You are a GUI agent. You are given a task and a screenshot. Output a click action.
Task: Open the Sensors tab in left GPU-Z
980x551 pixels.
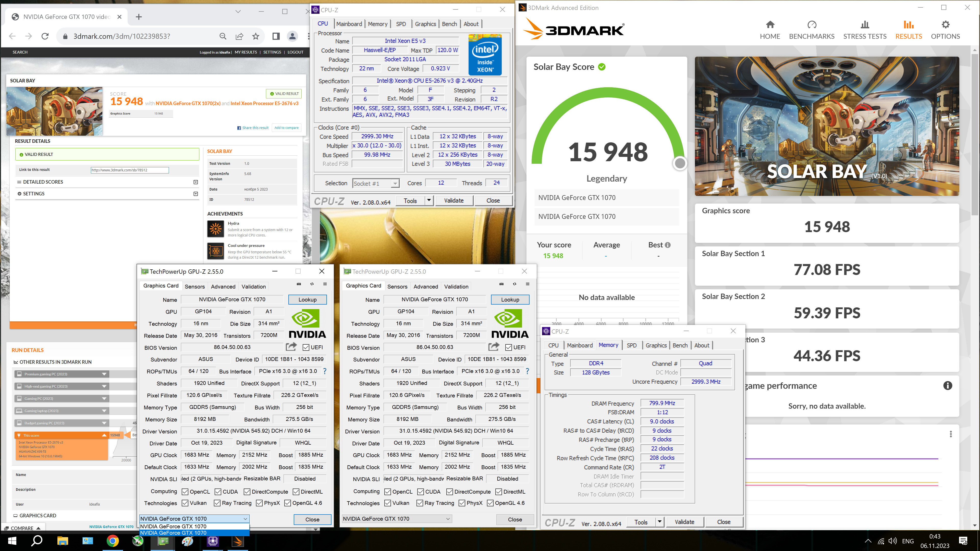195,286
